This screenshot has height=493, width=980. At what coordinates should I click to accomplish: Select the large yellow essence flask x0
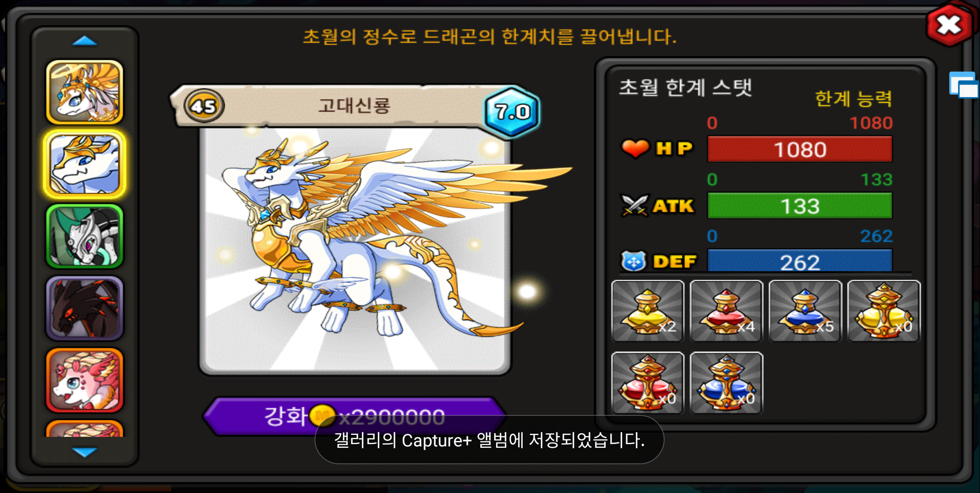[x=884, y=311]
